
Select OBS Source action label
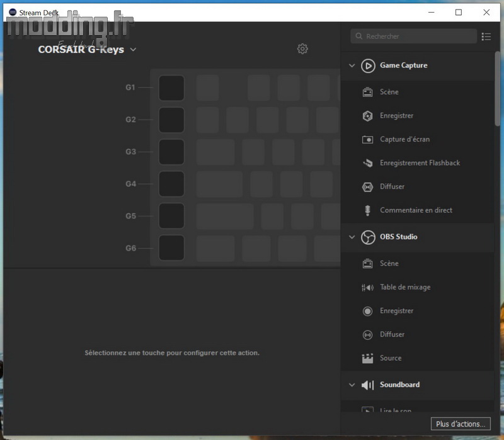pos(391,358)
